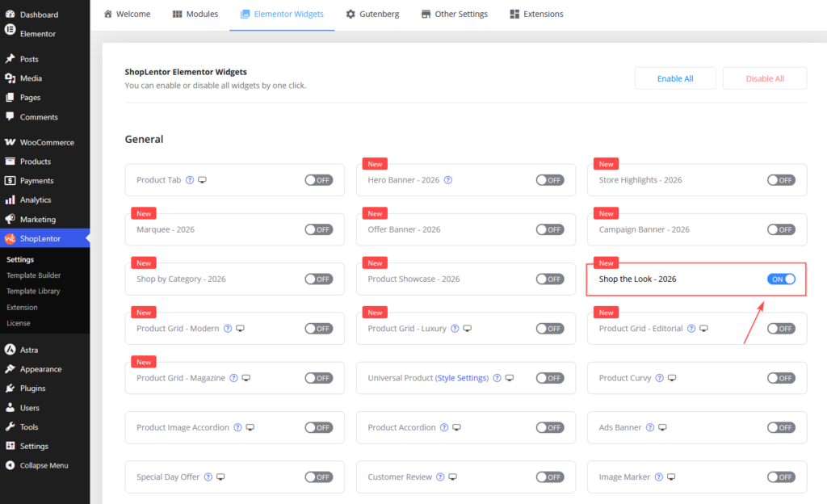Enable the Product Showcase - 2026 toggle
Image resolution: width=827 pixels, height=504 pixels.
click(550, 279)
